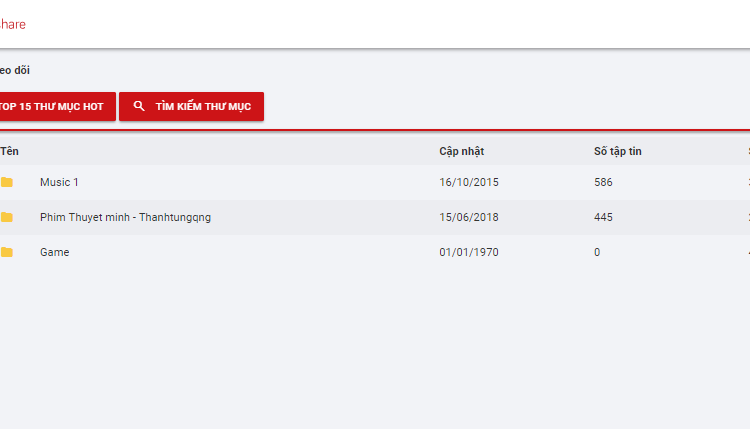Click date 16/10/2015 in Music 1 row
This screenshot has height=429, width=750.
point(469,182)
